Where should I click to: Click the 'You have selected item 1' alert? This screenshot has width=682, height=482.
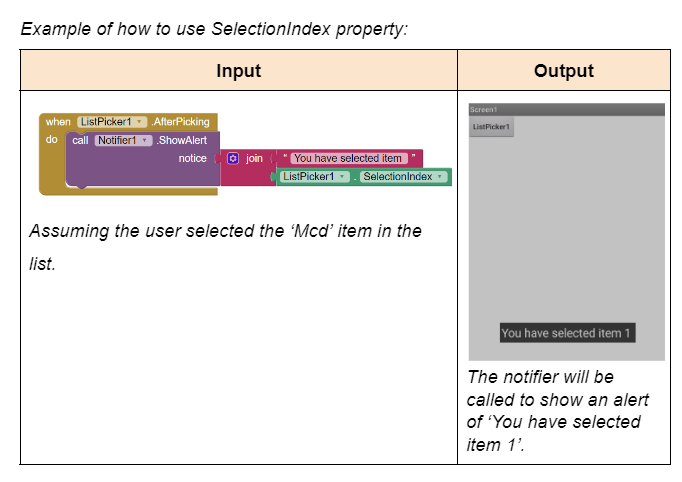[566, 333]
